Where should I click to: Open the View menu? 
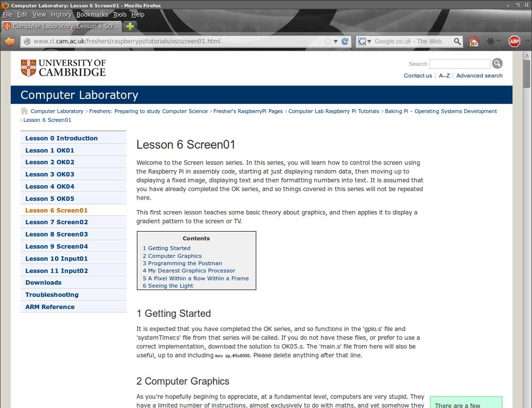point(39,15)
